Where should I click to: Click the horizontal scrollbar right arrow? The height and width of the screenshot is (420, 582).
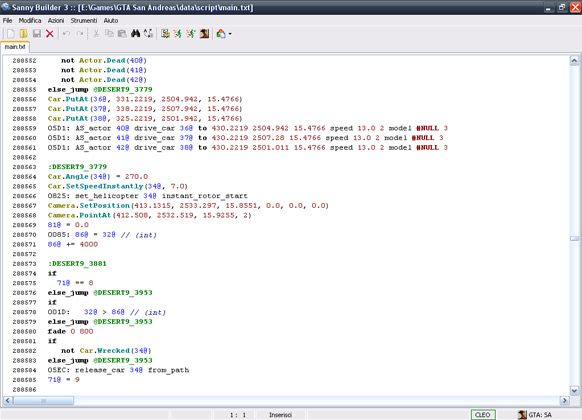[565, 401]
